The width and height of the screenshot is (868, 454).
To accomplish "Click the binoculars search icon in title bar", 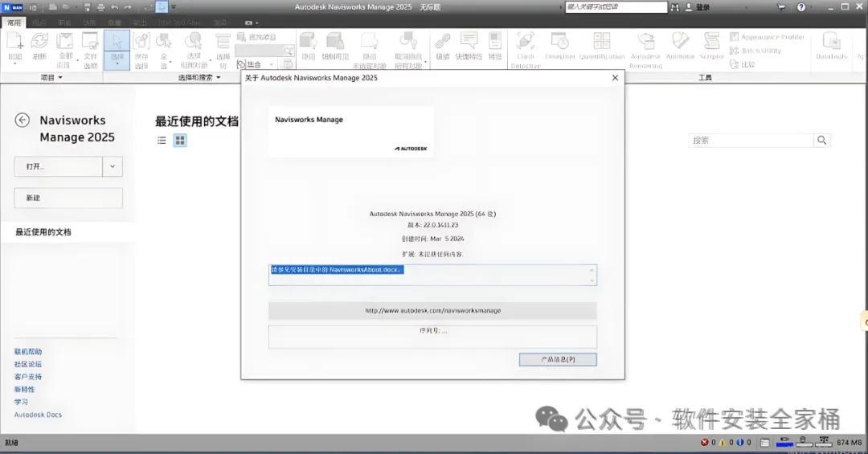I will (x=675, y=7).
